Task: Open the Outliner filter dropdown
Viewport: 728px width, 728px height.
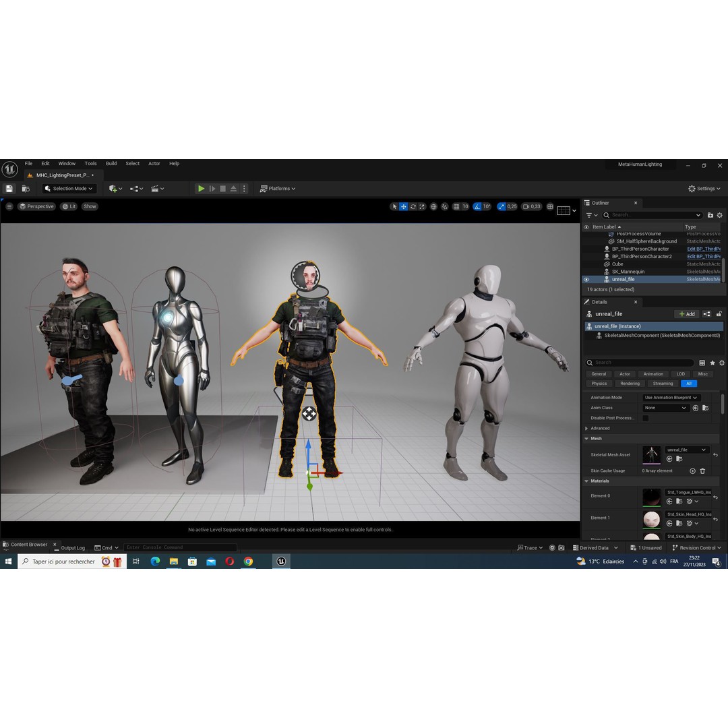Action: click(592, 215)
